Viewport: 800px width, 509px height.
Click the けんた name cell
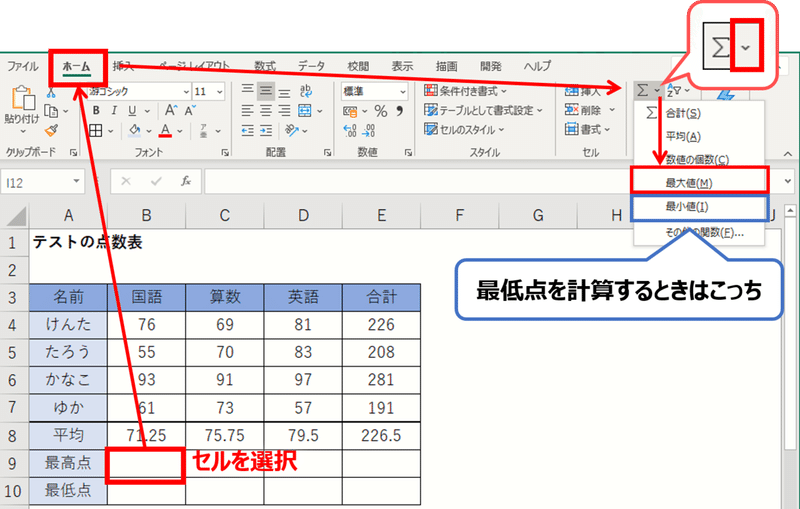68,325
